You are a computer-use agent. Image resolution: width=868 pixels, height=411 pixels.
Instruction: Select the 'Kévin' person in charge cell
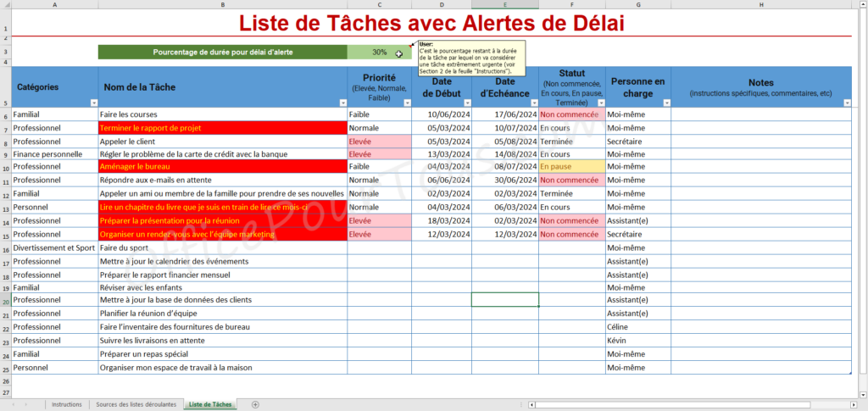(x=638, y=340)
